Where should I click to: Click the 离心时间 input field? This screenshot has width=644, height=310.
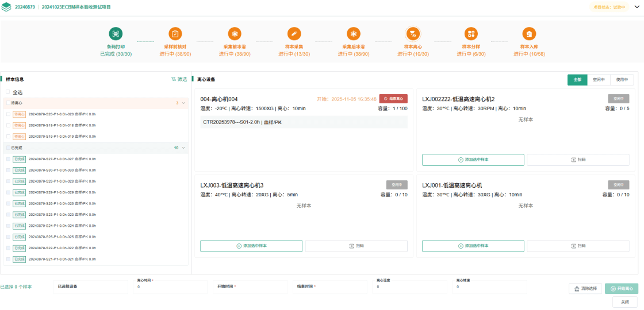point(170,286)
